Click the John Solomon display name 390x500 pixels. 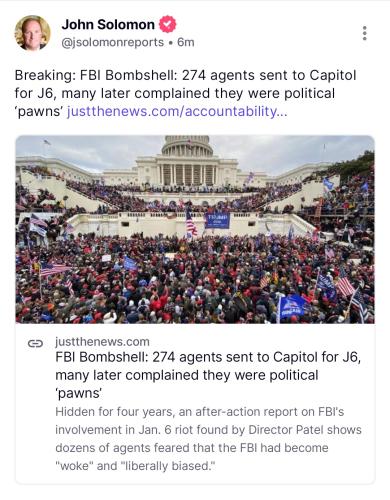coord(108,25)
